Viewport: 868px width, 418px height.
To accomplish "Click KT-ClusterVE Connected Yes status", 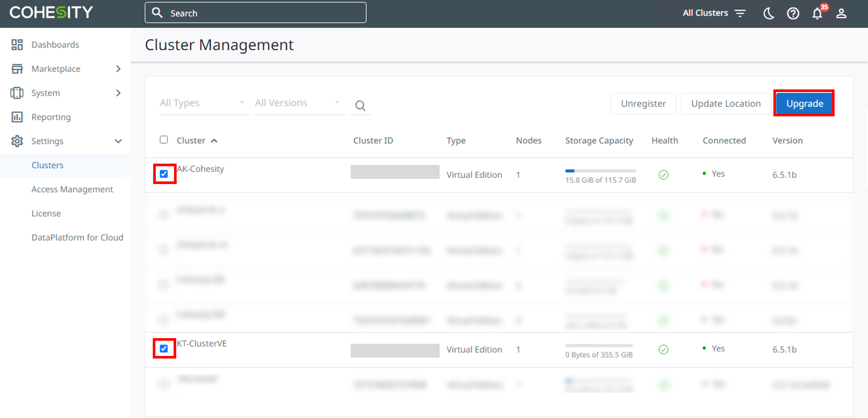I will coord(713,348).
